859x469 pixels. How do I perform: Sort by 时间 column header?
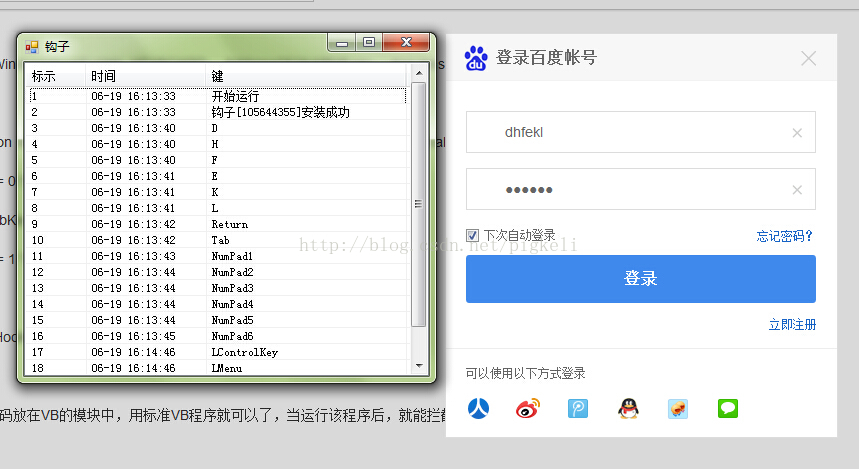[145, 76]
